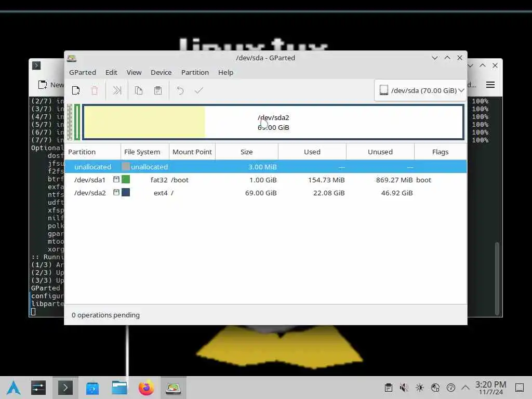This screenshot has height=399, width=532.
Task: Open the hamburger menu in terminal window
Action: pyautogui.click(x=490, y=85)
